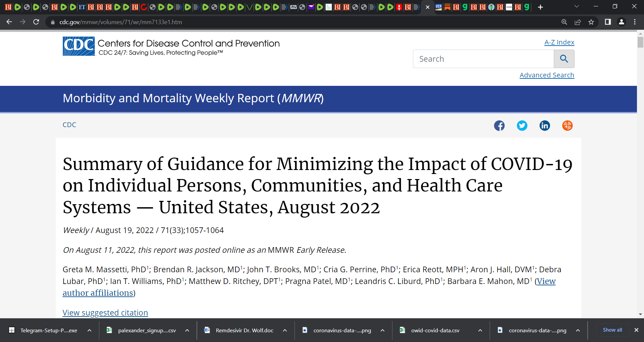Open Advanced Search link
644x342 pixels.
click(547, 75)
